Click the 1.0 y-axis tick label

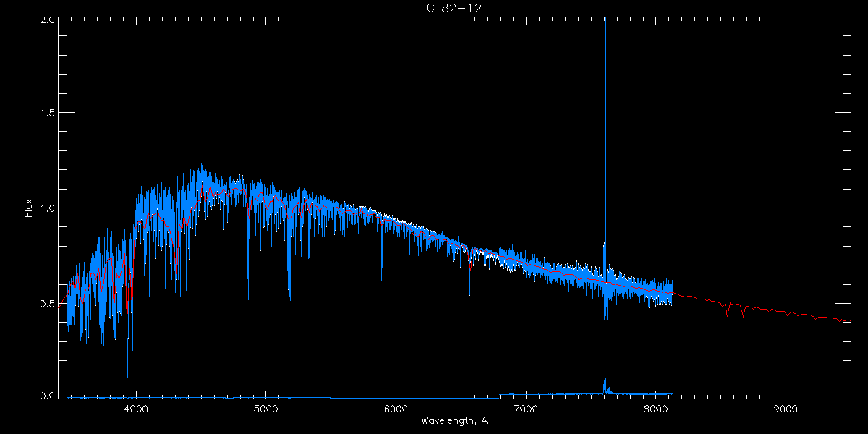click(48, 208)
